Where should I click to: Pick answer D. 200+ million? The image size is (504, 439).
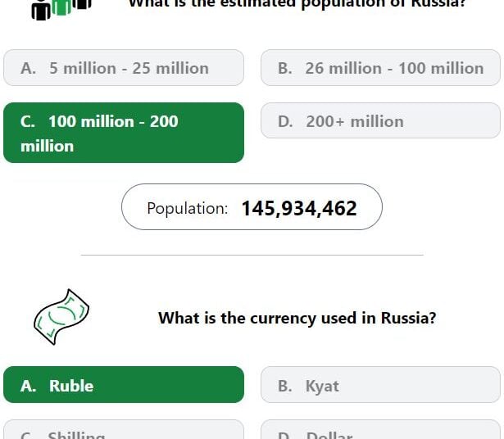click(x=380, y=120)
